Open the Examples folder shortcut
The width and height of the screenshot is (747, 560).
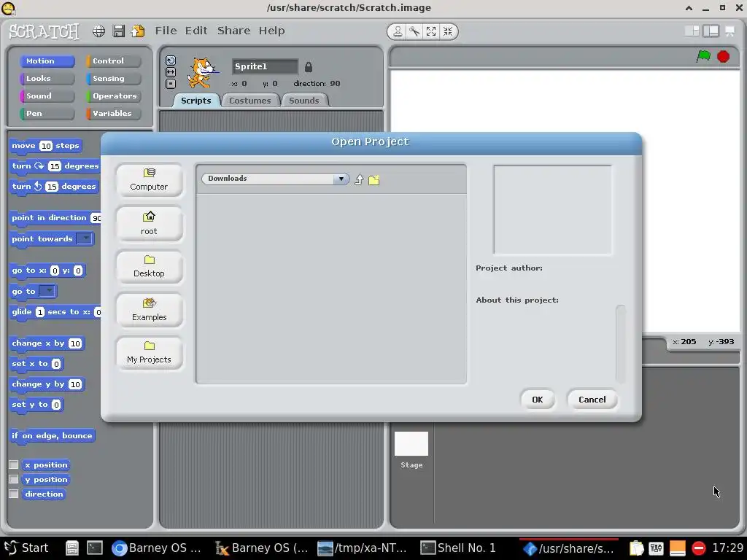[149, 310]
